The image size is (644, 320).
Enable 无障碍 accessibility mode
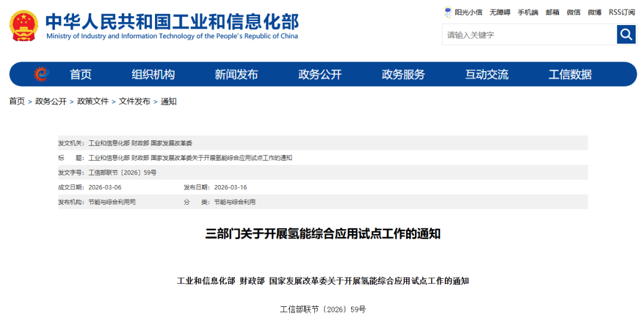[500, 13]
